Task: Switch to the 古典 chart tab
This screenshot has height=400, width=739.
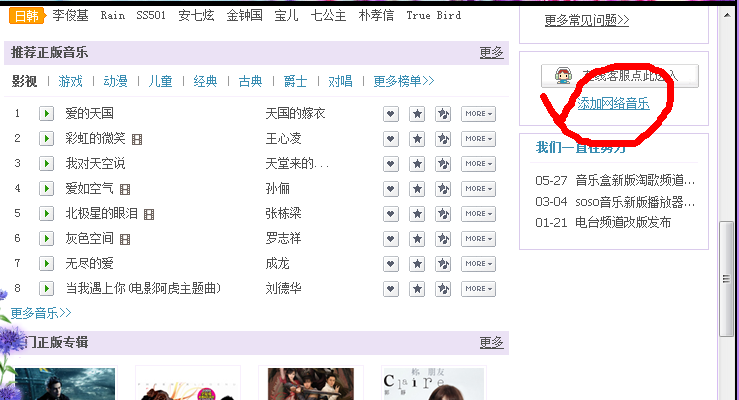Action: 250,81
